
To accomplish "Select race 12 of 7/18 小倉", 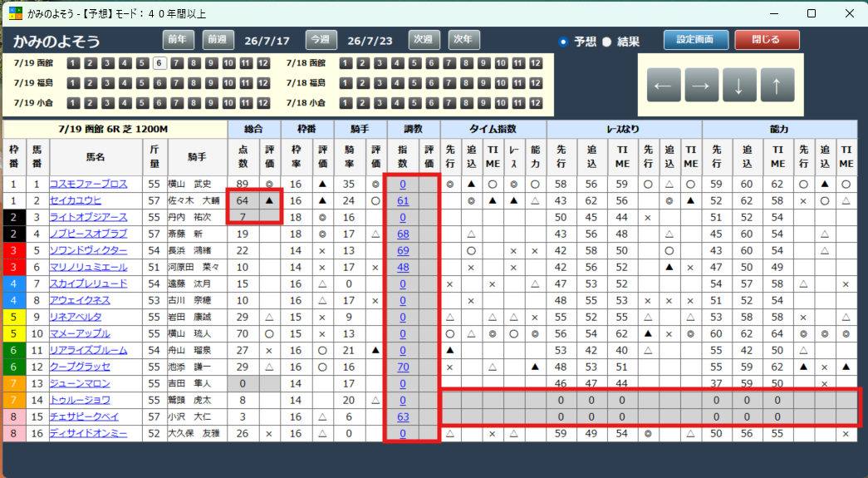I will tap(535, 103).
